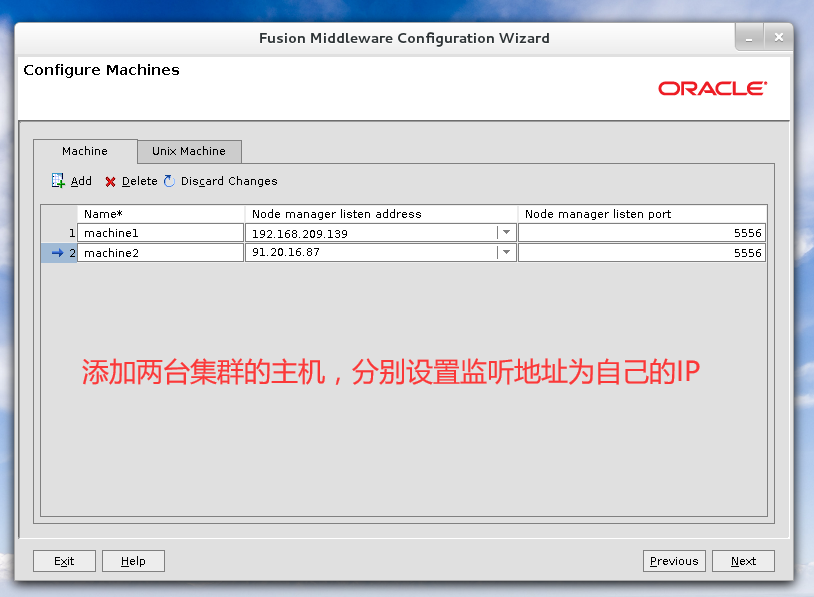Select row 2 header with arrow indicator
Viewport: 814px width, 597px height.
59,253
